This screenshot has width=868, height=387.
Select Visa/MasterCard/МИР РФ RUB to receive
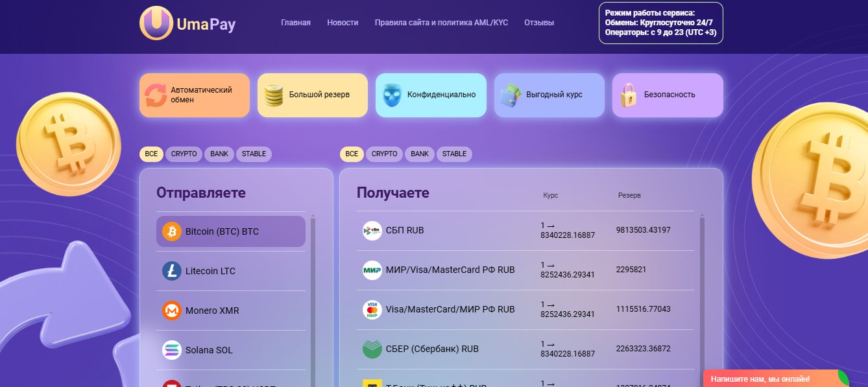coord(525,309)
